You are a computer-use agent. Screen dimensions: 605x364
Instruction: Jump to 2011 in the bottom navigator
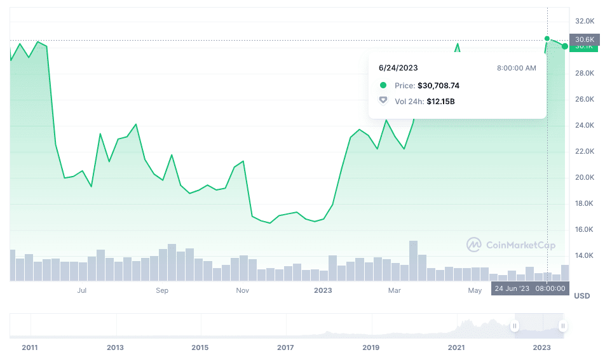tap(30, 347)
